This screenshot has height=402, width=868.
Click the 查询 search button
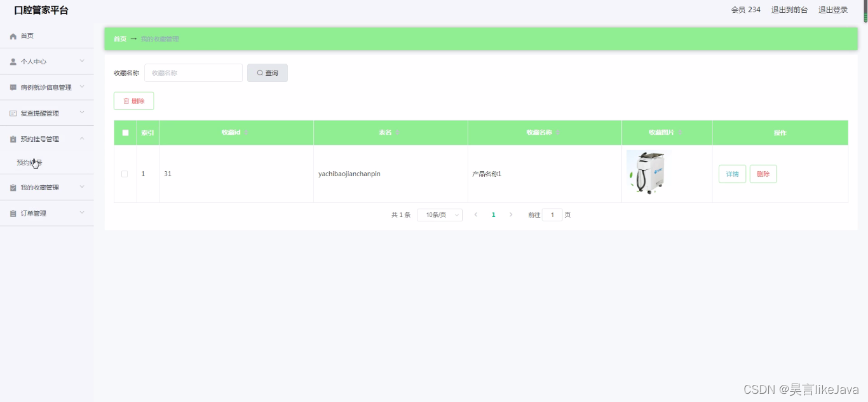pyautogui.click(x=268, y=73)
